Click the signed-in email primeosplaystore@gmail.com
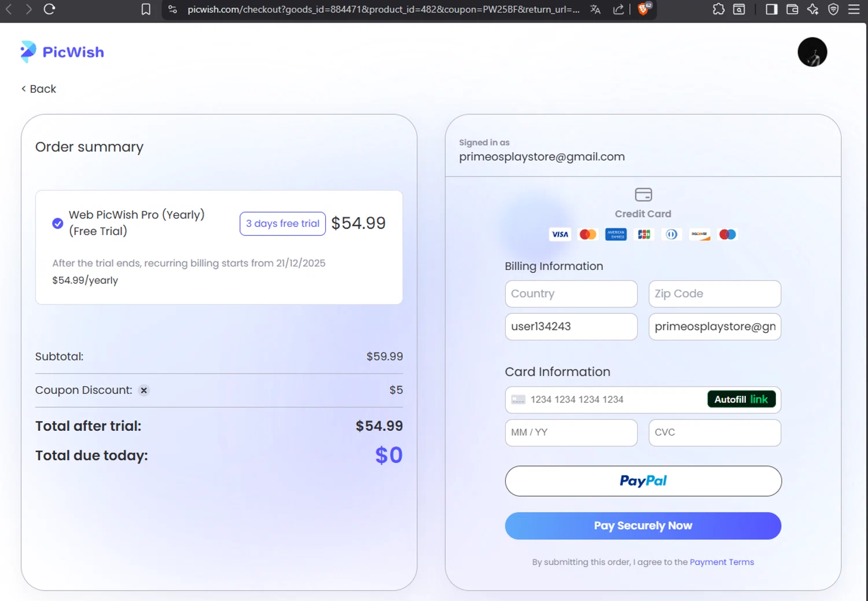 [542, 157]
